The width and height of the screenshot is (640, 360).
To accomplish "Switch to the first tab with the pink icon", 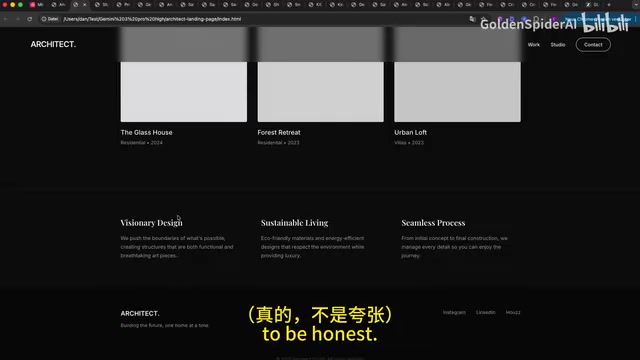I will click(x=36, y=5).
